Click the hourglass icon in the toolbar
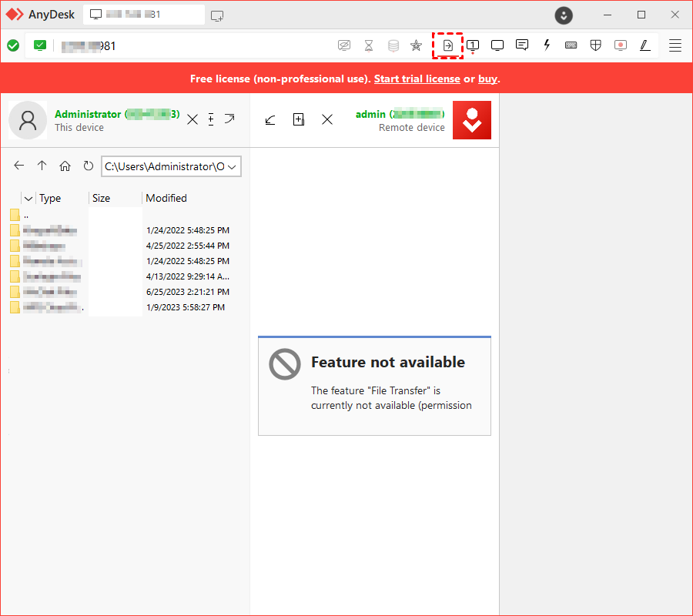The height and width of the screenshot is (616, 693). (369, 45)
